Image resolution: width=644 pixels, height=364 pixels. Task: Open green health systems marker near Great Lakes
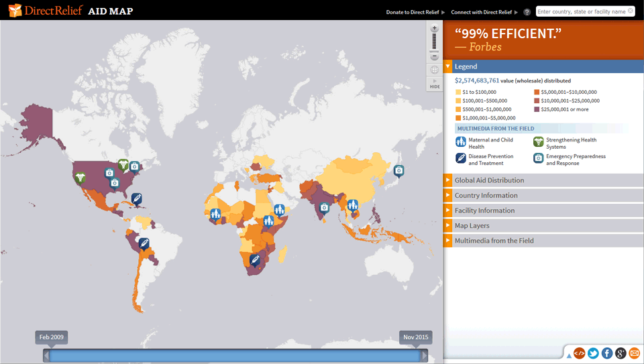tap(123, 164)
